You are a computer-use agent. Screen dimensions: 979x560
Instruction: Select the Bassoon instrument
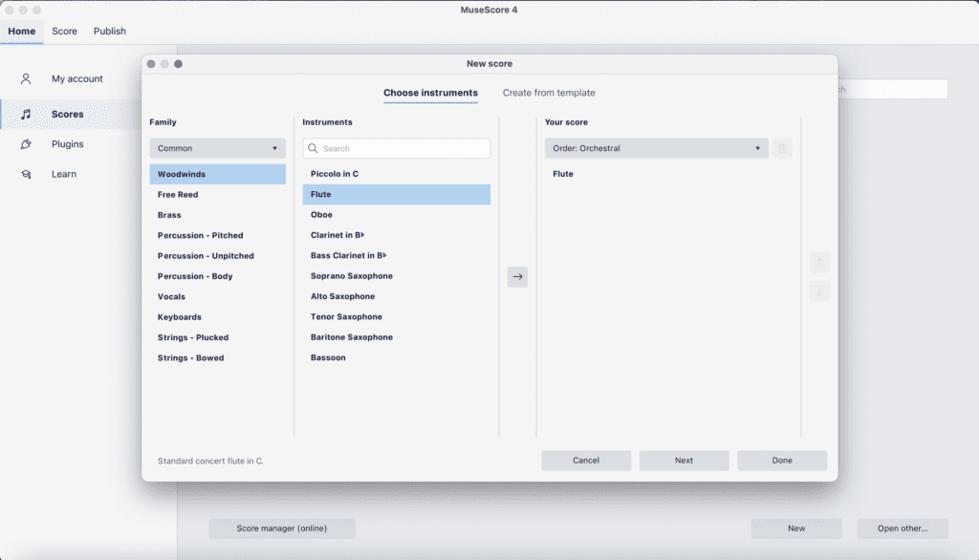tap(397, 357)
